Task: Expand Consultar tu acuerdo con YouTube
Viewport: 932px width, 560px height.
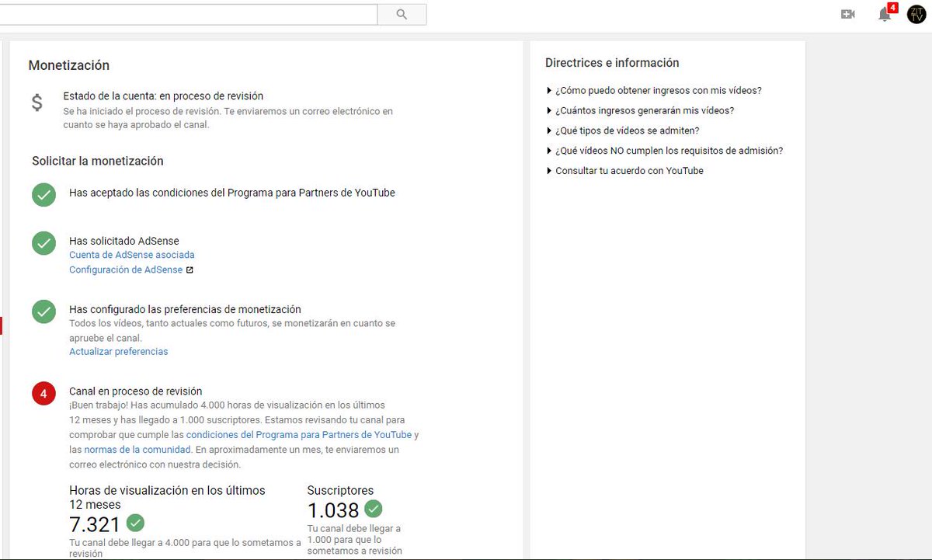Action: (624, 172)
